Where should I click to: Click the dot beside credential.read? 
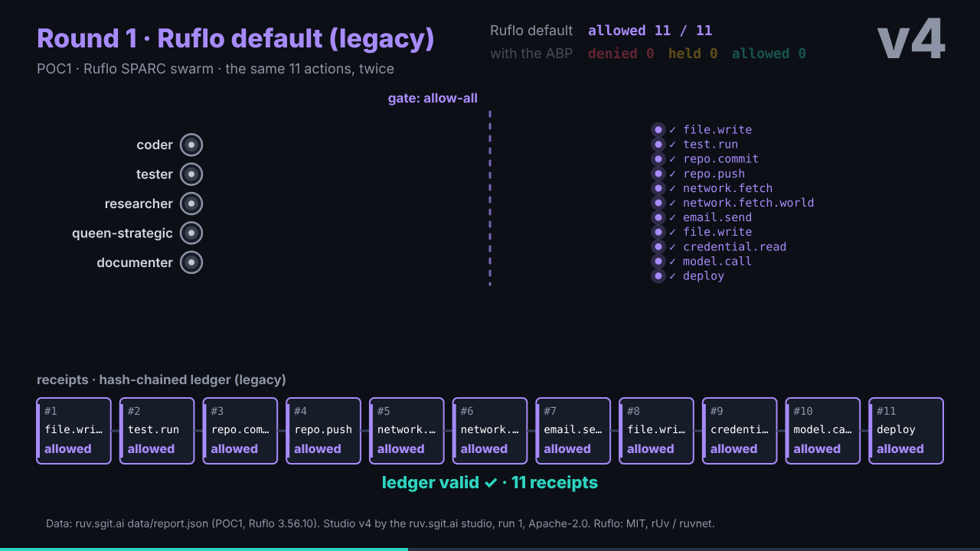tap(658, 246)
